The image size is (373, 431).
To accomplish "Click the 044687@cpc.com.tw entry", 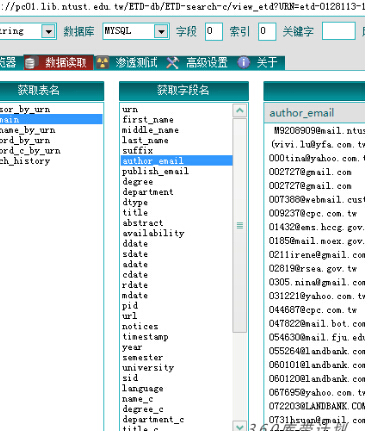I will (x=313, y=310).
